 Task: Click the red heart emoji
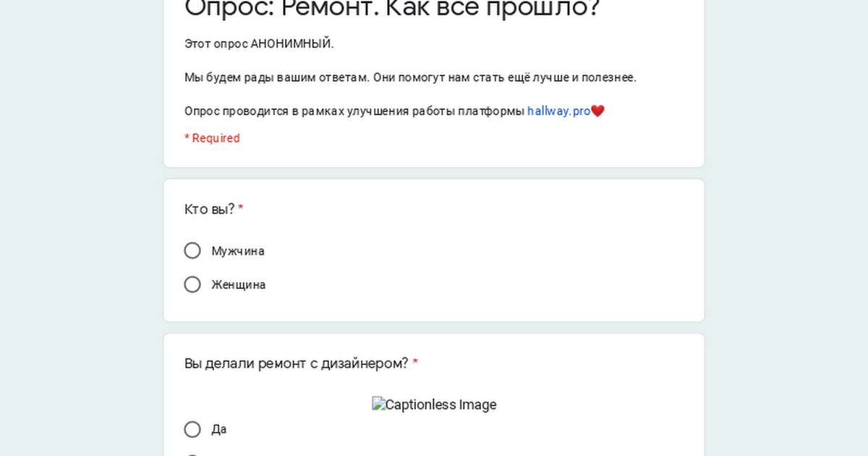coord(597,111)
